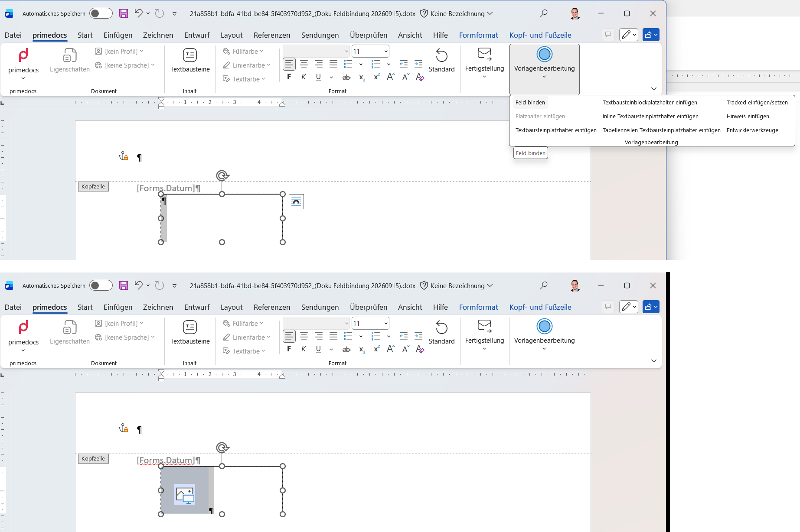Choose 'Inline Textbausteinplatzhalter einfügen'
Image resolution: width=800 pixels, height=532 pixels.
[650, 117]
